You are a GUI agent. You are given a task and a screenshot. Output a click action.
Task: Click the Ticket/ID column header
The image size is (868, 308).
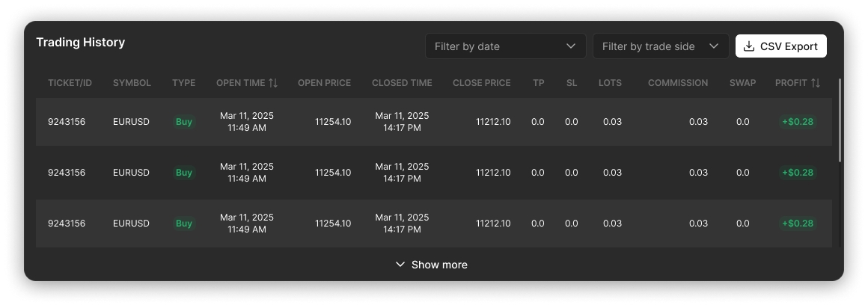pos(70,83)
